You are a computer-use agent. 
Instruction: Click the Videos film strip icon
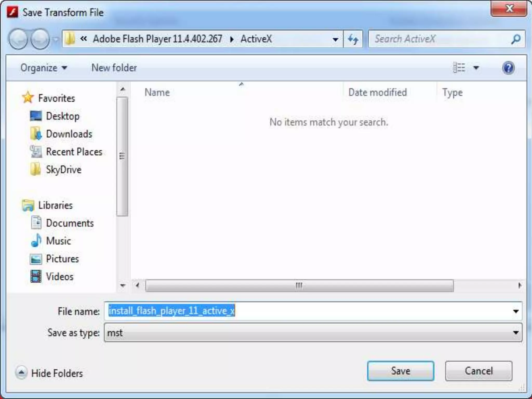click(36, 276)
